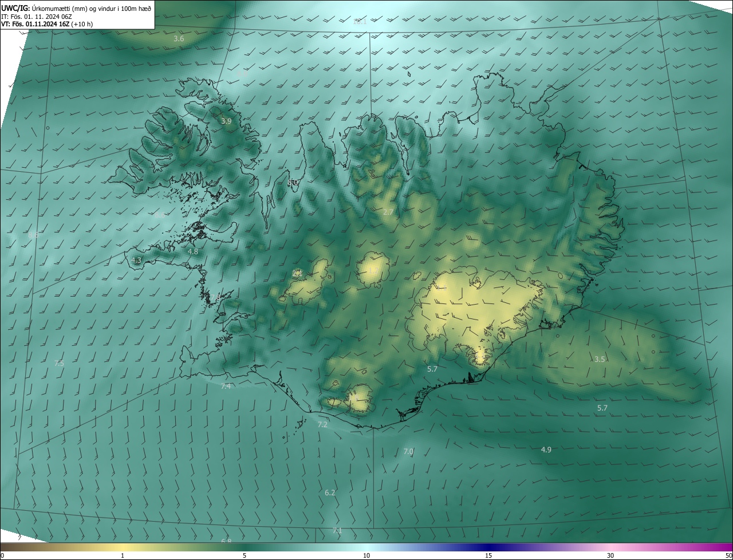This screenshot has width=733, height=560.
Task: Click the 'Úrkomumætti (mm) og vindur í 100m hæð' title
Action: pyautogui.click(x=77, y=7)
